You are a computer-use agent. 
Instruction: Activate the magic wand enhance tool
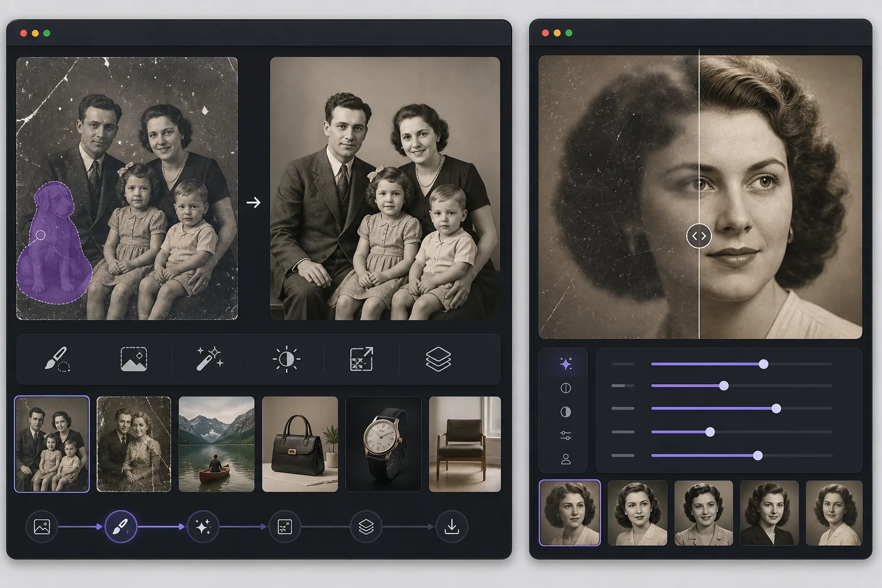[x=210, y=359]
